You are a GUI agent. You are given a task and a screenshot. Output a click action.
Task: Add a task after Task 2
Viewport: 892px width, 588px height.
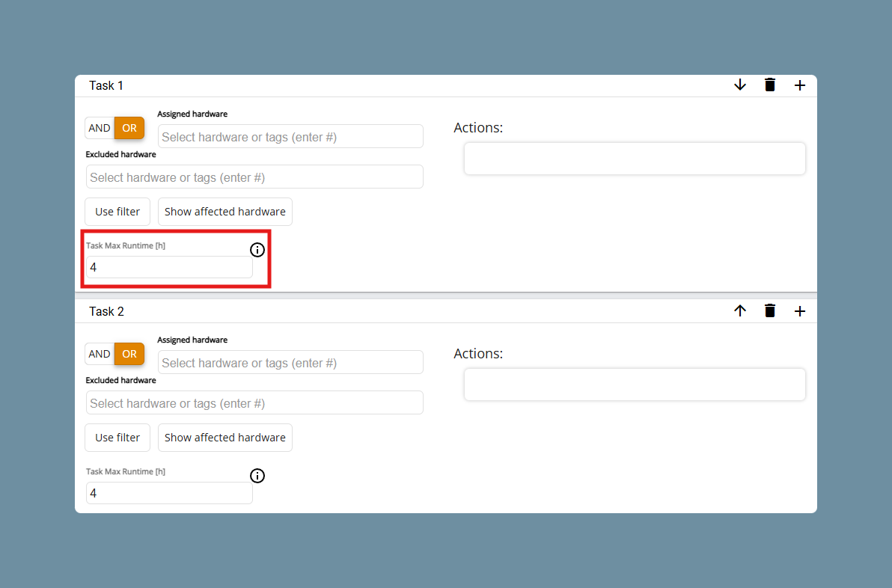coord(800,311)
